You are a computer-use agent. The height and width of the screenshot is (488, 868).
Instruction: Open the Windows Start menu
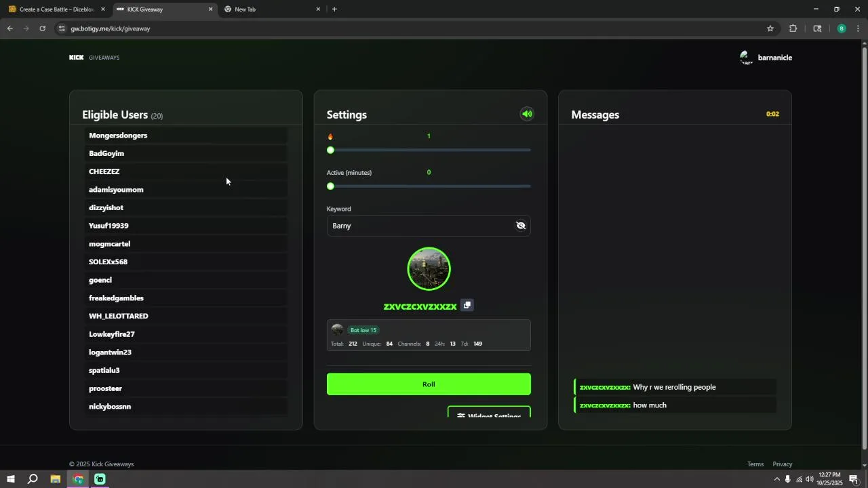click(x=10, y=479)
